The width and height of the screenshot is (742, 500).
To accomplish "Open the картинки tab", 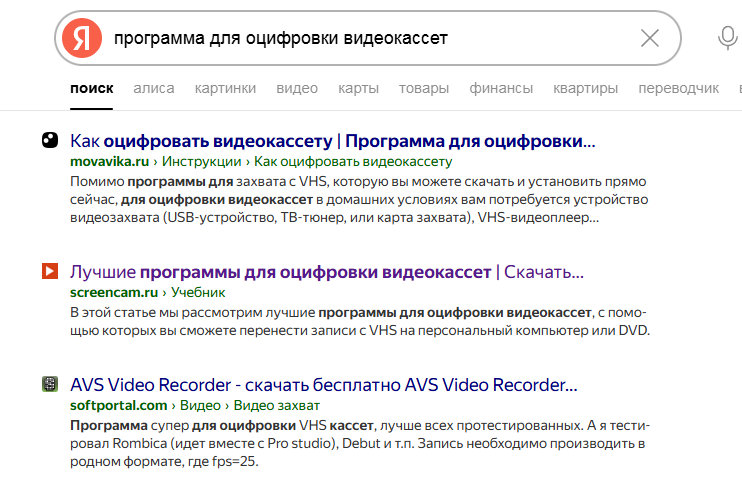I will pos(225,88).
